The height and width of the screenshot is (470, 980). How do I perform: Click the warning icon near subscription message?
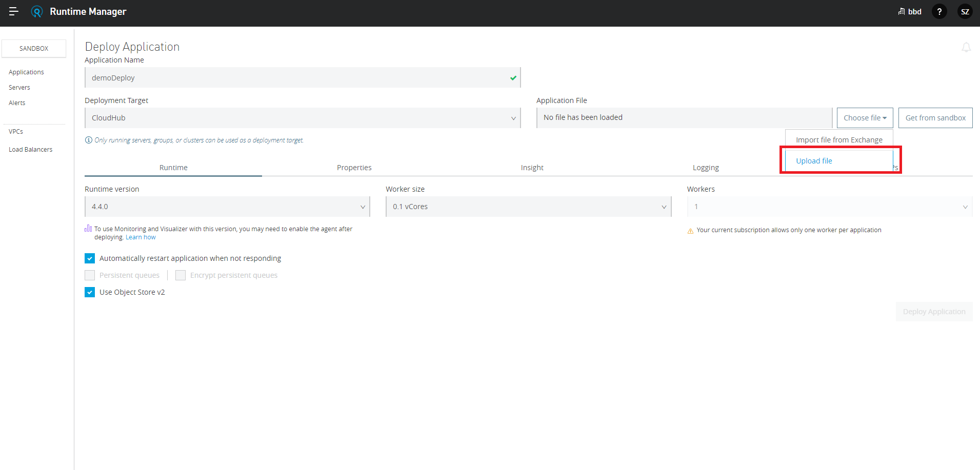690,230
